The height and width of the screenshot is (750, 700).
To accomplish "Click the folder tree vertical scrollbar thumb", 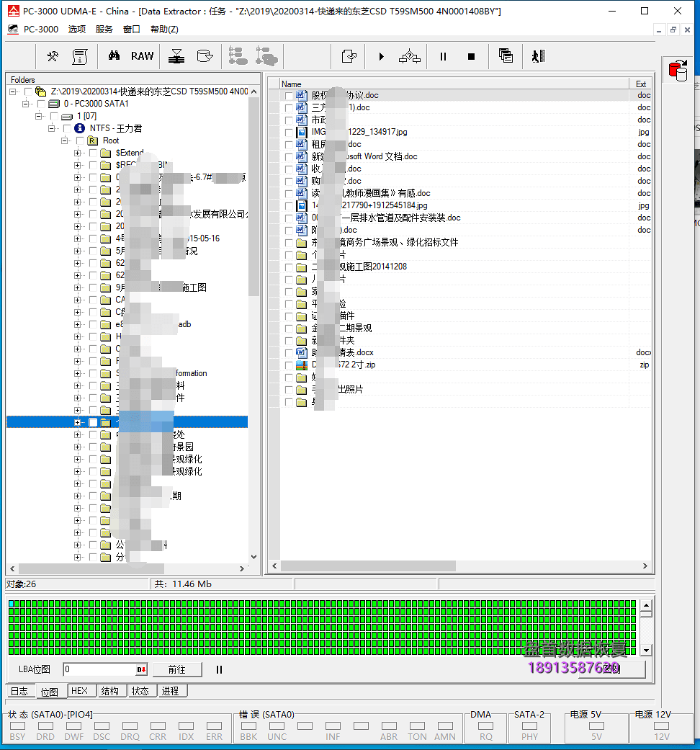I will click(x=254, y=197).
